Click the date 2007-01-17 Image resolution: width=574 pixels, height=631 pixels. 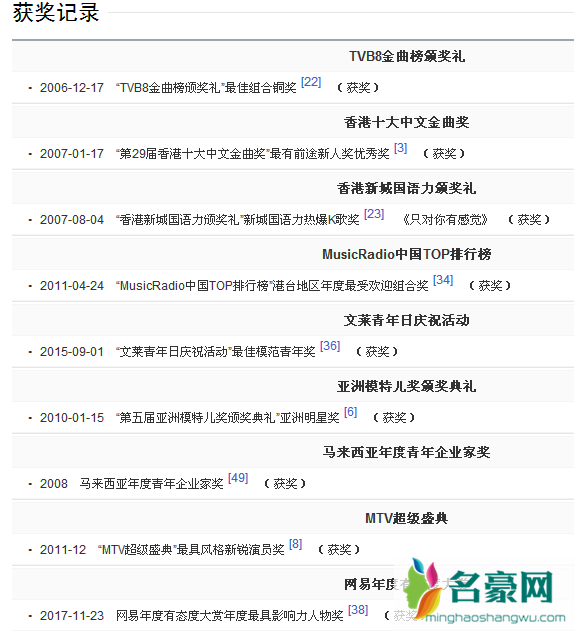pos(72,154)
